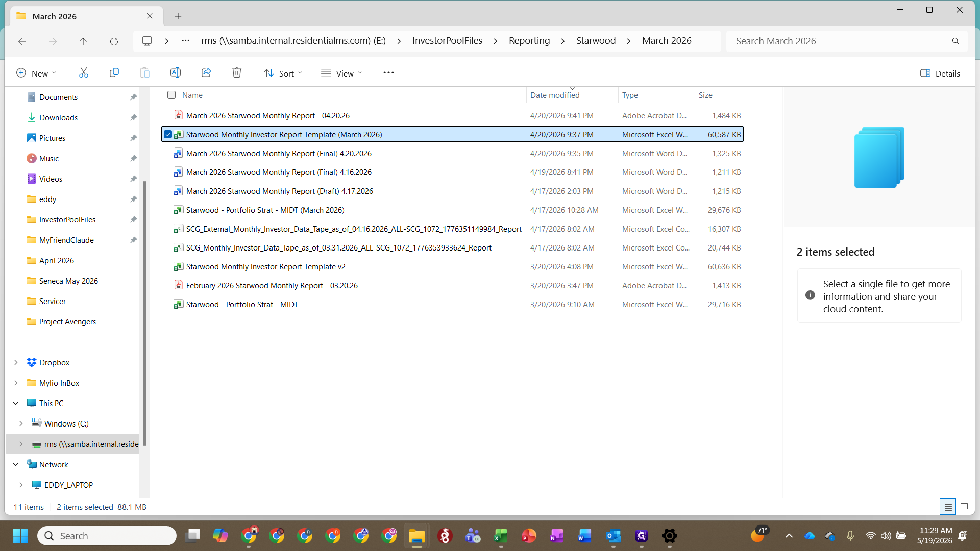
Task: Click the navigation pane scrollbar
Action: [144, 313]
